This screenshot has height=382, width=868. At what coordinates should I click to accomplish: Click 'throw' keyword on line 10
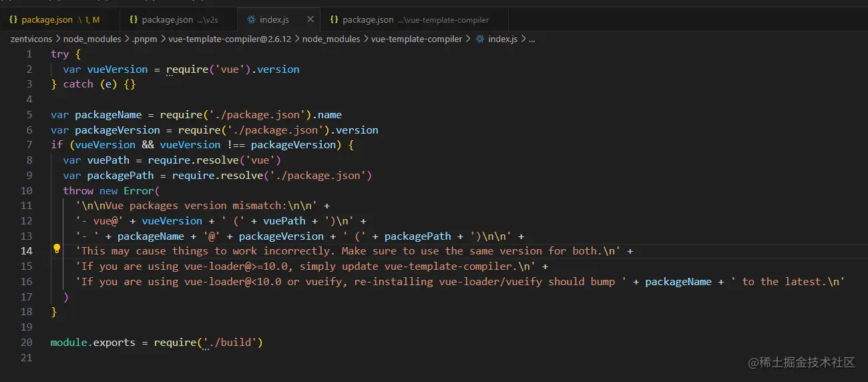click(78, 191)
